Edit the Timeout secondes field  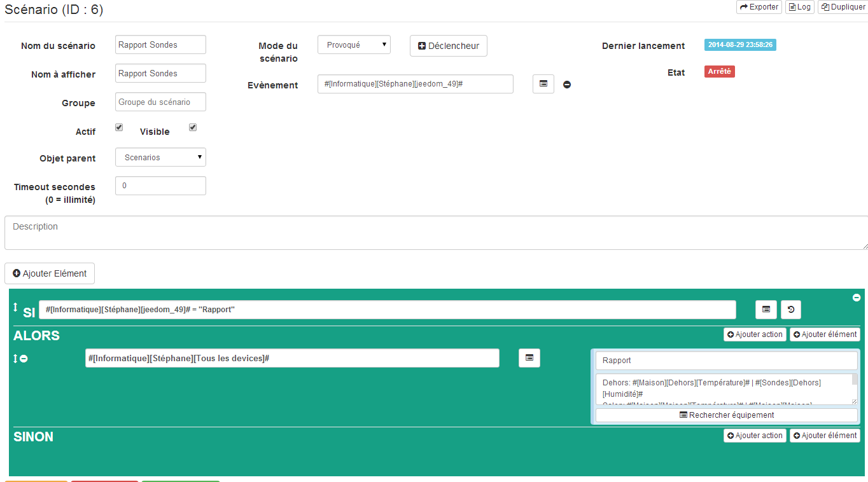(x=160, y=186)
